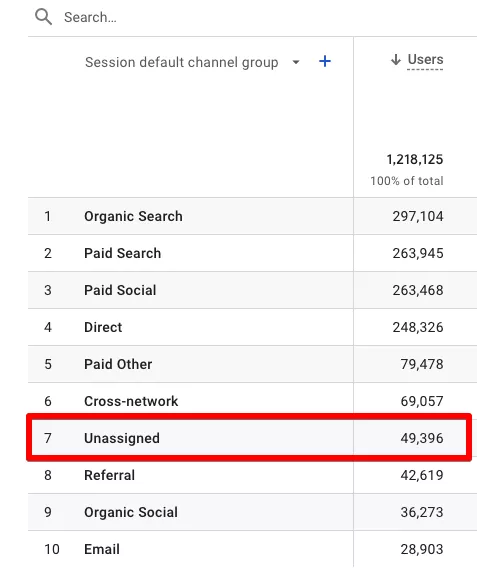Sort by the Users column header
The height and width of the screenshot is (587, 477).
(425, 60)
